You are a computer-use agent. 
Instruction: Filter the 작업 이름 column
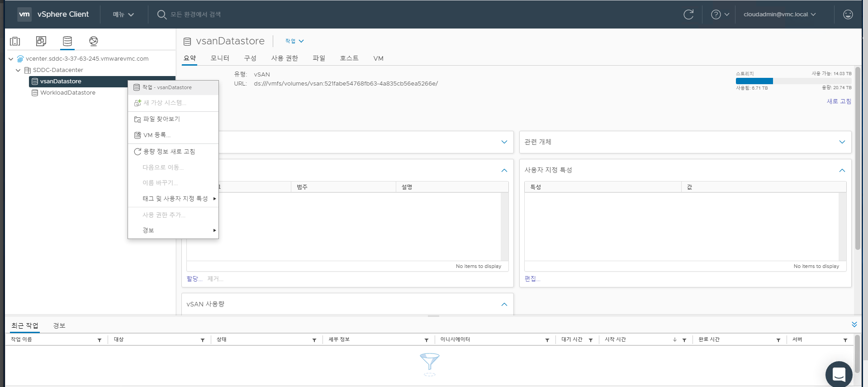click(100, 340)
